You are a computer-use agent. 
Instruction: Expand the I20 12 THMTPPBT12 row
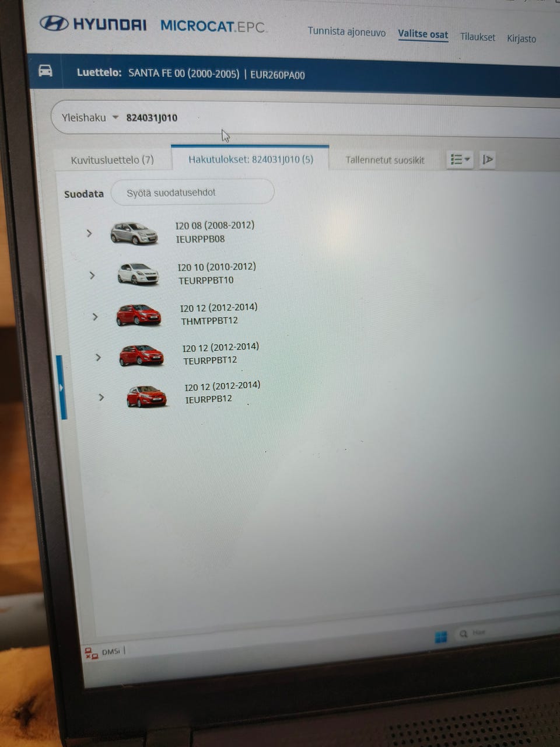point(95,317)
